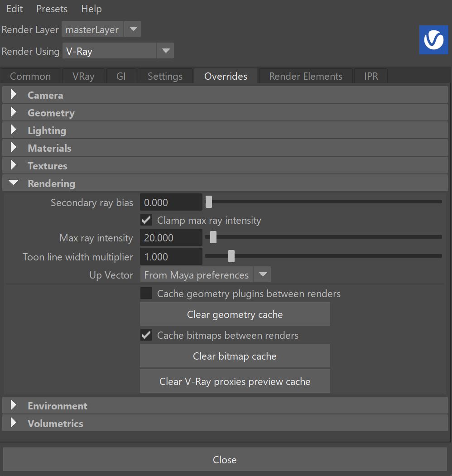Click the Secondary ray bias value field
Viewport: 452px width, 476px height.
[x=171, y=202]
